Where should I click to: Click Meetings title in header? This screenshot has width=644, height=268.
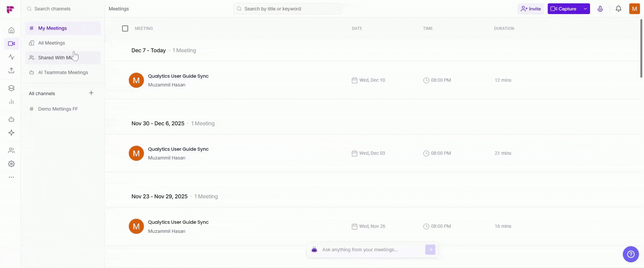[119, 9]
